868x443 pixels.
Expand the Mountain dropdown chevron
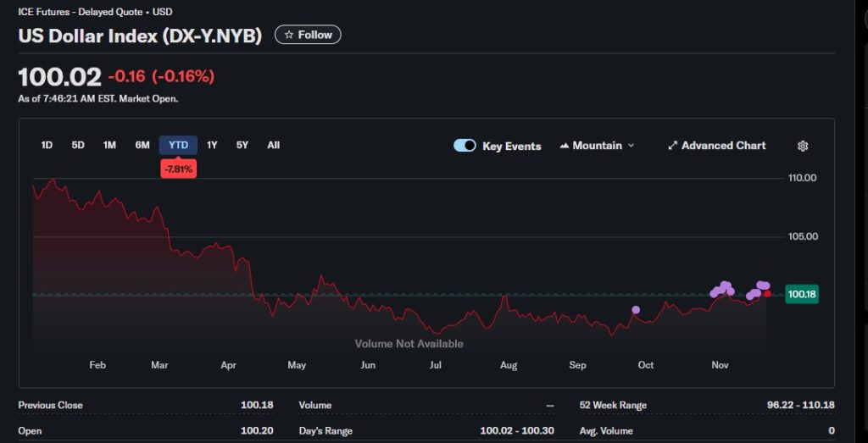pyautogui.click(x=631, y=146)
